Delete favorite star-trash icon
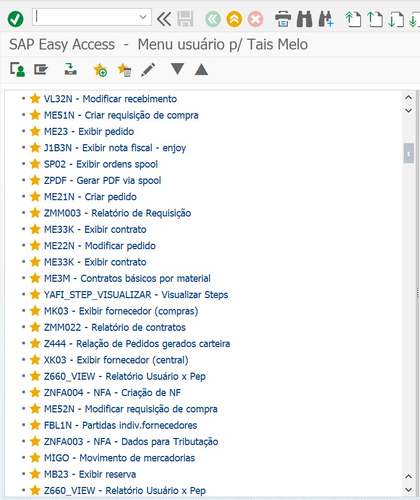The image size is (420, 500). click(124, 70)
